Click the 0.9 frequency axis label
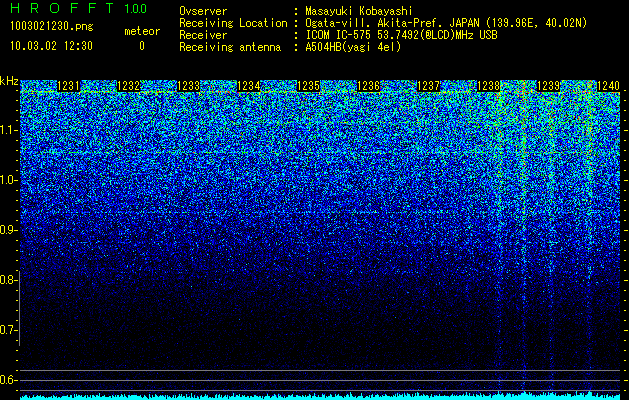Screen dimensions: 629x400 pos(8,230)
